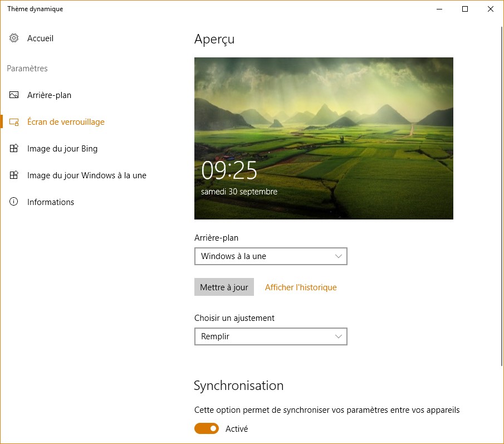
Task: Open the Afficher l'historique link
Action: click(301, 287)
